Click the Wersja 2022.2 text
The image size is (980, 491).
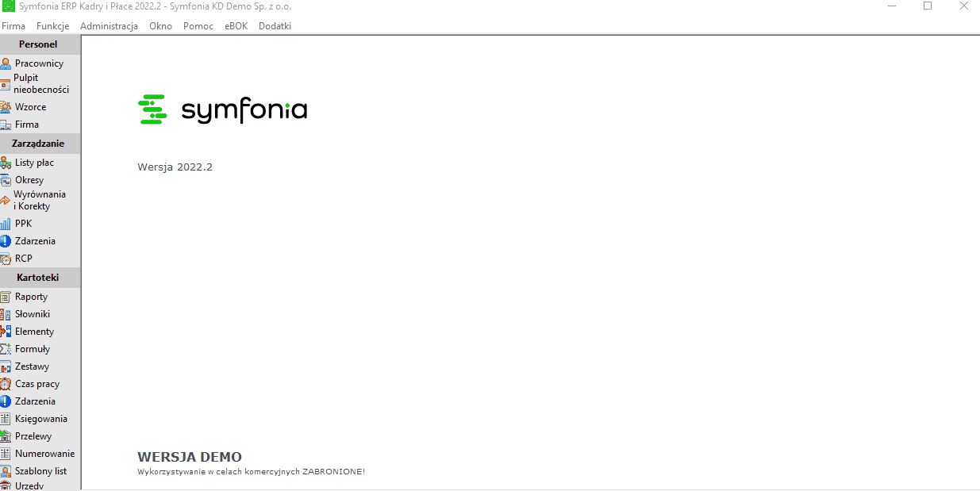pyautogui.click(x=175, y=167)
